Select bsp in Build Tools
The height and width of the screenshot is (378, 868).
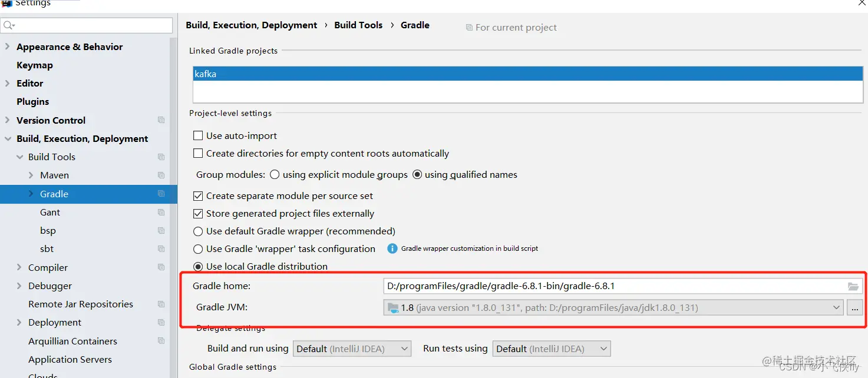tap(48, 230)
